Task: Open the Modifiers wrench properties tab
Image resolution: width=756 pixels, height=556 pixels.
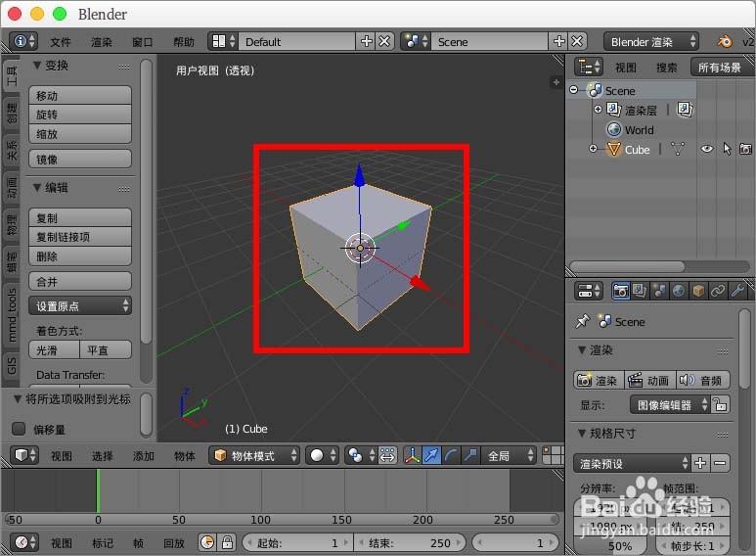Action: pyautogui.click(x=737, y=291)
